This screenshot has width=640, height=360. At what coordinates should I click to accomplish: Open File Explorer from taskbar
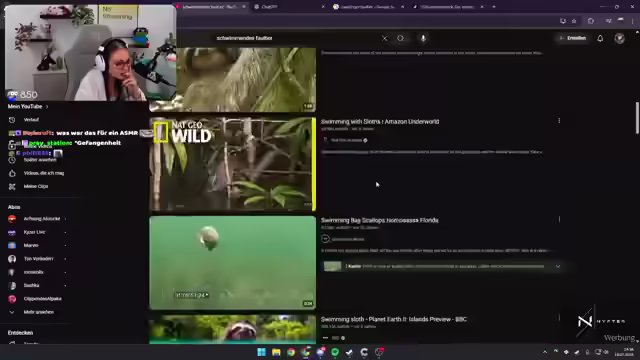276,352
